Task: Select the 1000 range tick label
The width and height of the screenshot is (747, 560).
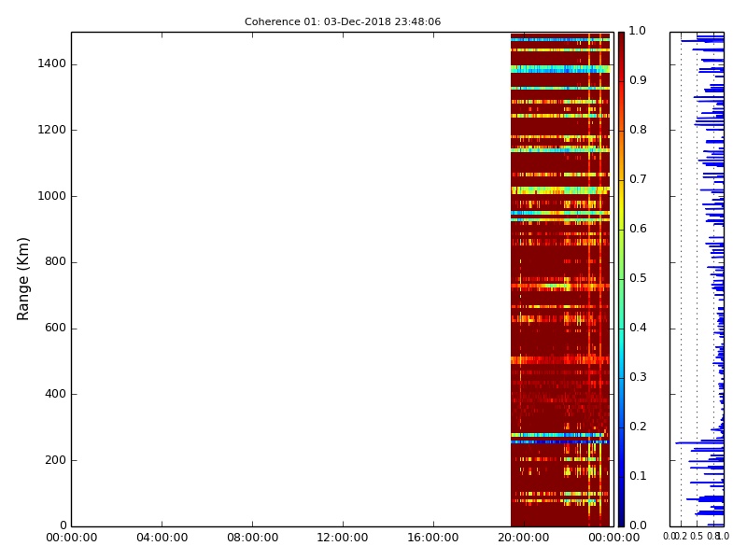Action: 51,196
